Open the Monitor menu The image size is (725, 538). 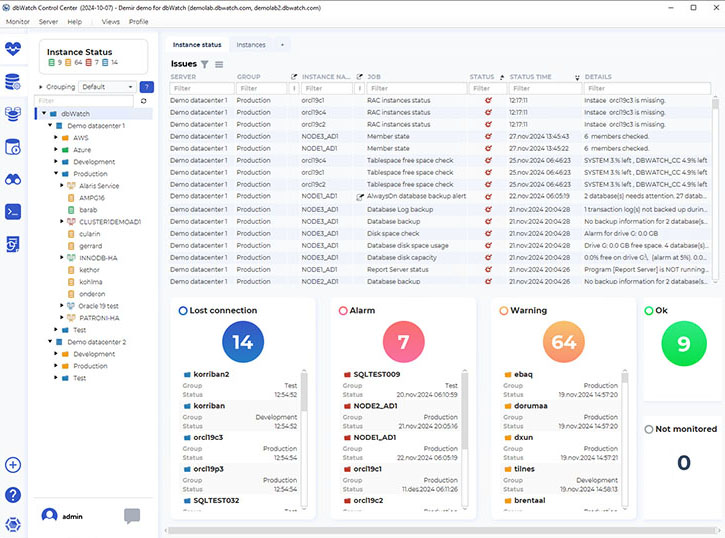point(18,22)
